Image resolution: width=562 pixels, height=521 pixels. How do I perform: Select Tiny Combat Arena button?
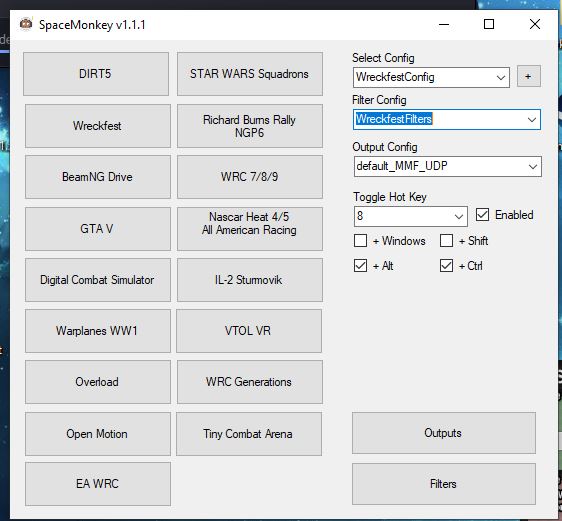(x=249, y=434)
